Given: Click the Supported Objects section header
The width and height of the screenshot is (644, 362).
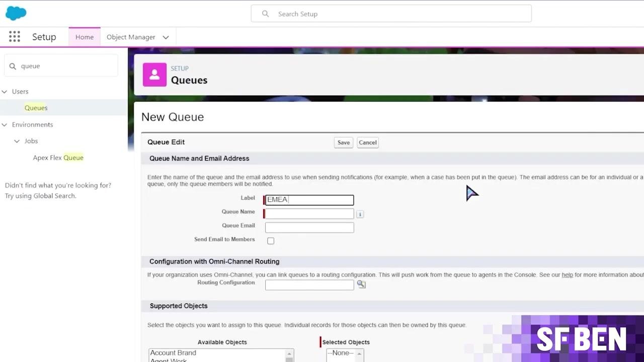Looking at the screenshot, I should [x=179, y=306].
